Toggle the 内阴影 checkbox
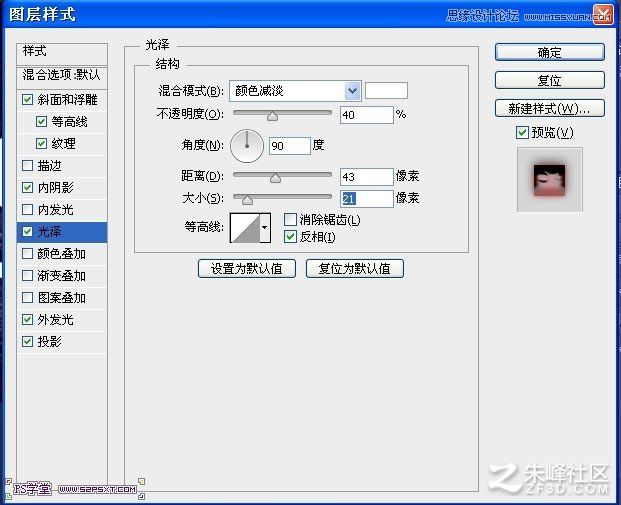 (27, 187)
